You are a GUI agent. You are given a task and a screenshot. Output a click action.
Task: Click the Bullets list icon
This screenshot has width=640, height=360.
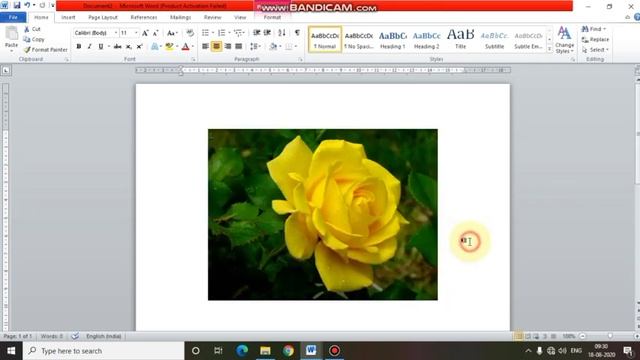tap(205, 33)
